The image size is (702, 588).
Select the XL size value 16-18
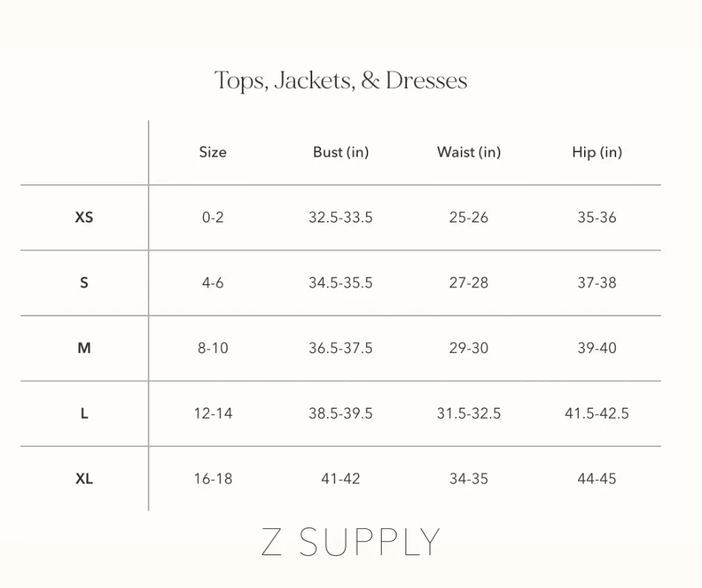[x=213, y=479]
